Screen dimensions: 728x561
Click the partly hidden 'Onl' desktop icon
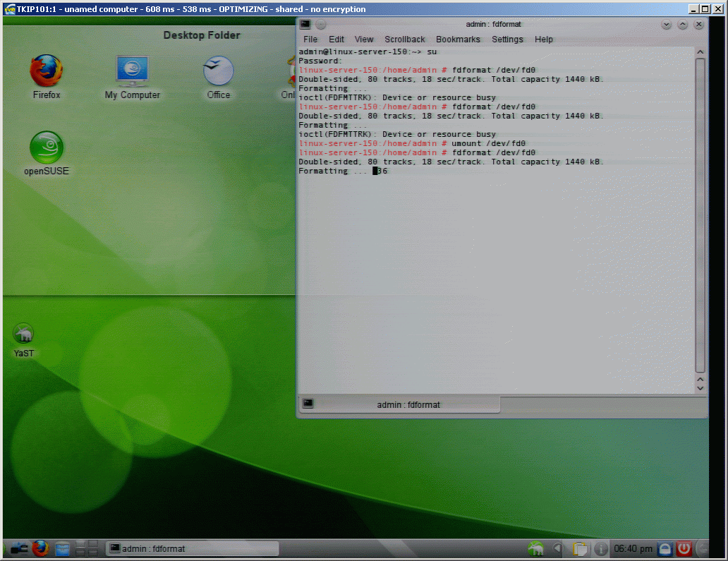tap(288, 77)
